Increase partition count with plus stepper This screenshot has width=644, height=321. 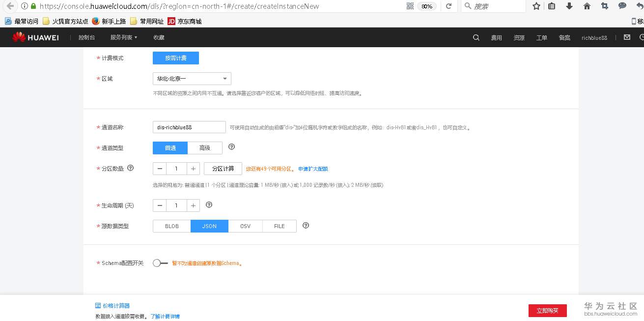pyautogui.click(x=193, y=168)
